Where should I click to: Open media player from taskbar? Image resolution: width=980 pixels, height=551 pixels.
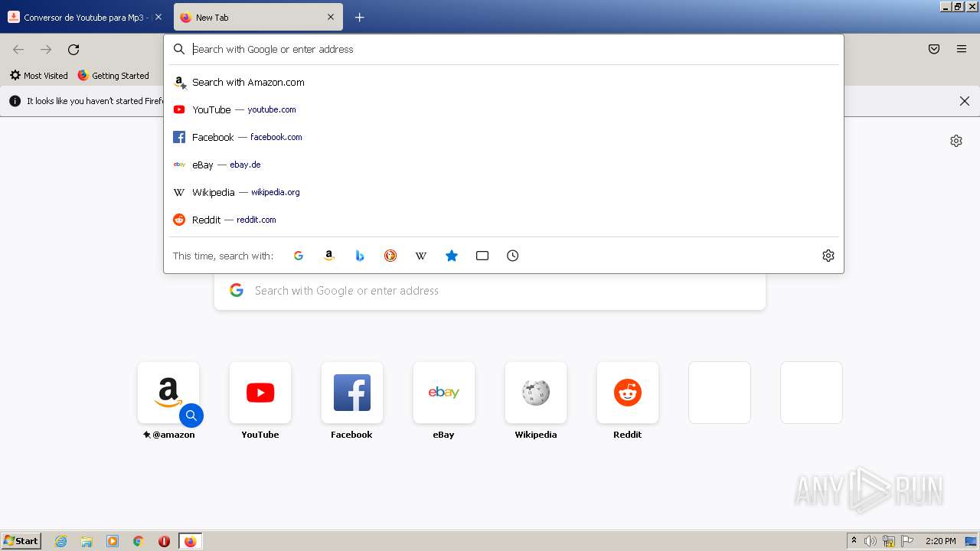(x=113, y=541)
